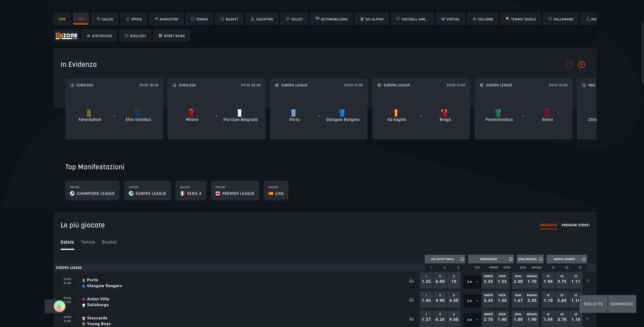Click the tipzone logo

[x=66, y=35]
